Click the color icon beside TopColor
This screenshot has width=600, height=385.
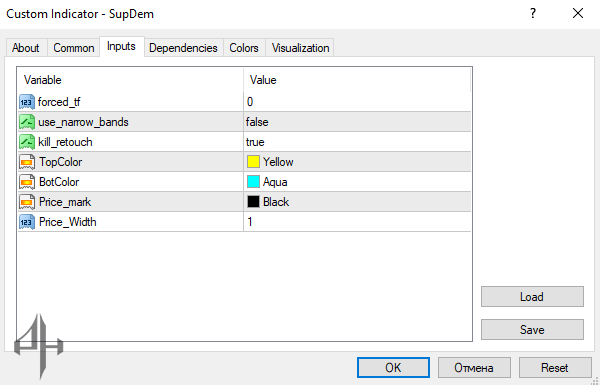pyautogui.click(x=26, y=162)
